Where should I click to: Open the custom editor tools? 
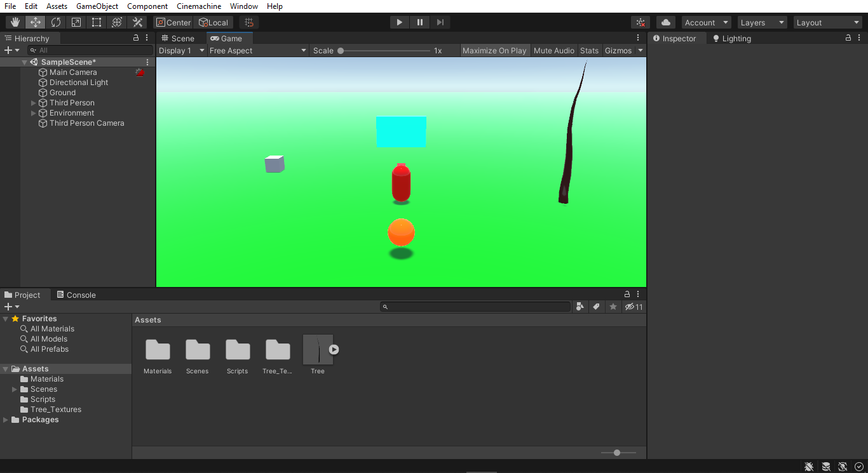(x=137, y=22)
